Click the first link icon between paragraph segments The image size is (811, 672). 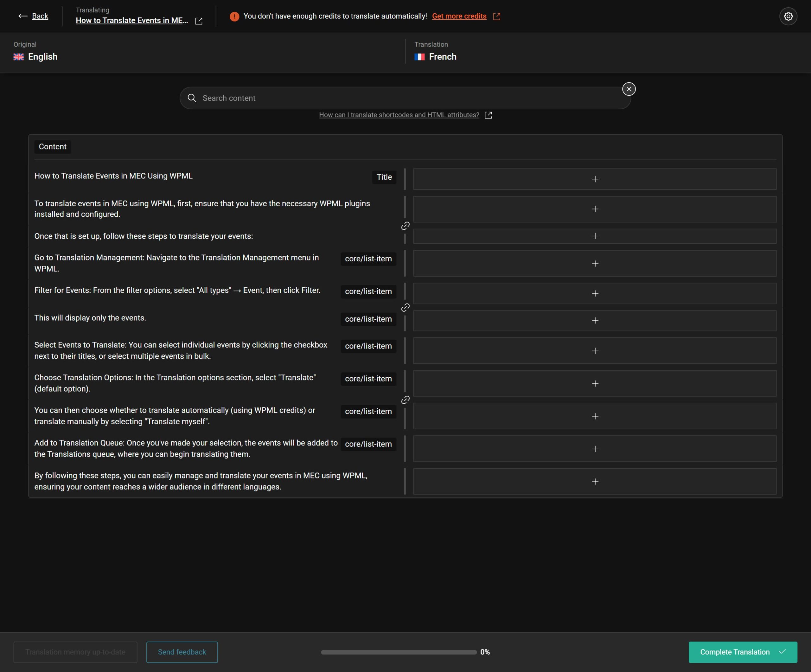click(x=405, y=226)
